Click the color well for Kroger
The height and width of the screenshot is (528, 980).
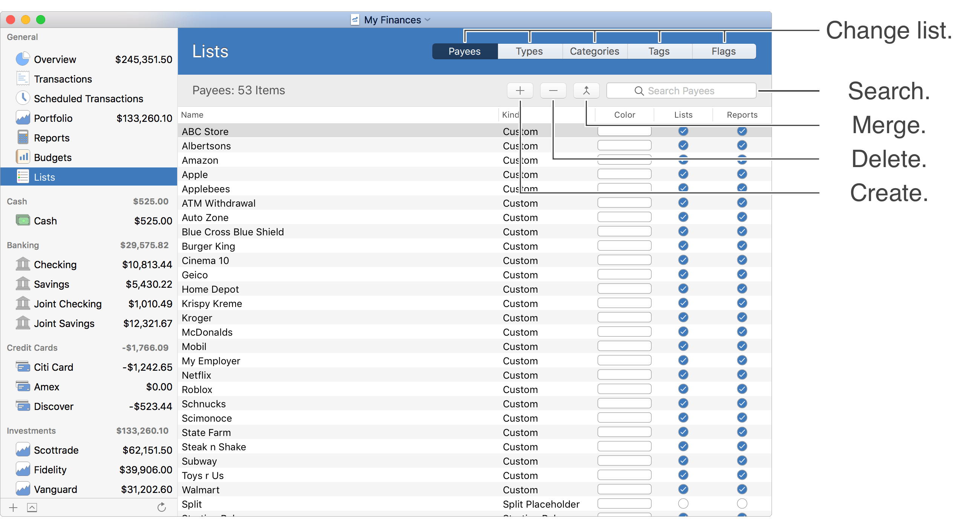[x=624, y=318]
